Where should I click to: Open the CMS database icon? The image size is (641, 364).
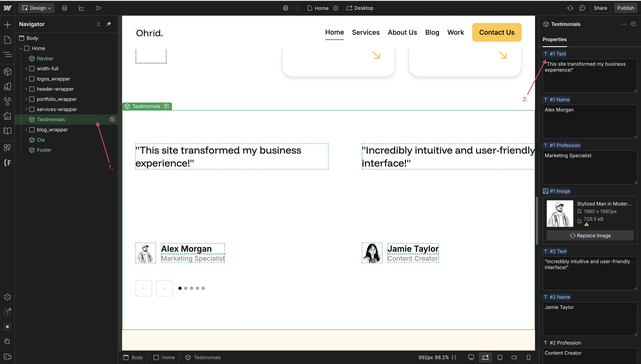[x=64, y=8]
